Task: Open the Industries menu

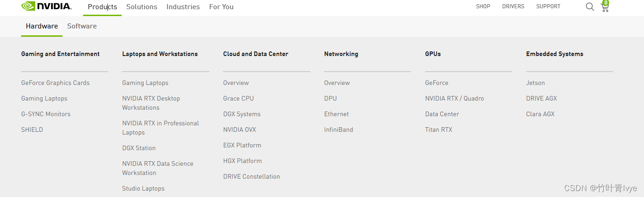Action: pos(183,7)
